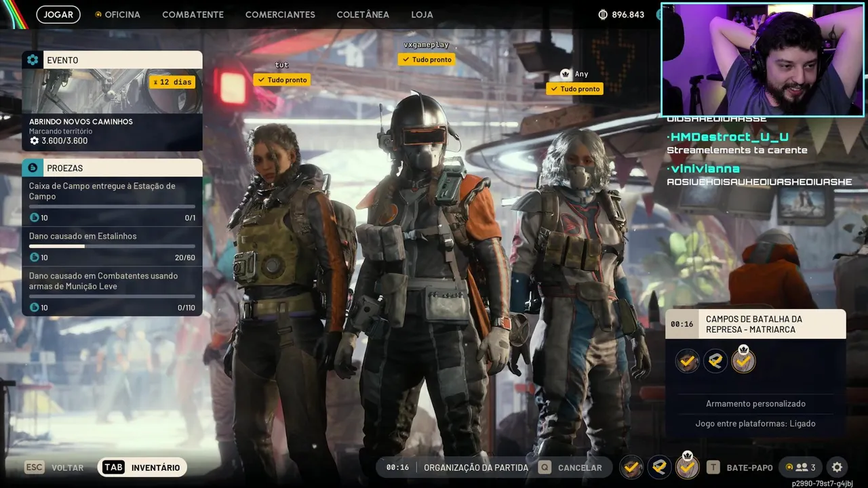Select the COLETÂNEA tab
The image size is (868, 488).
coord(363,14)
